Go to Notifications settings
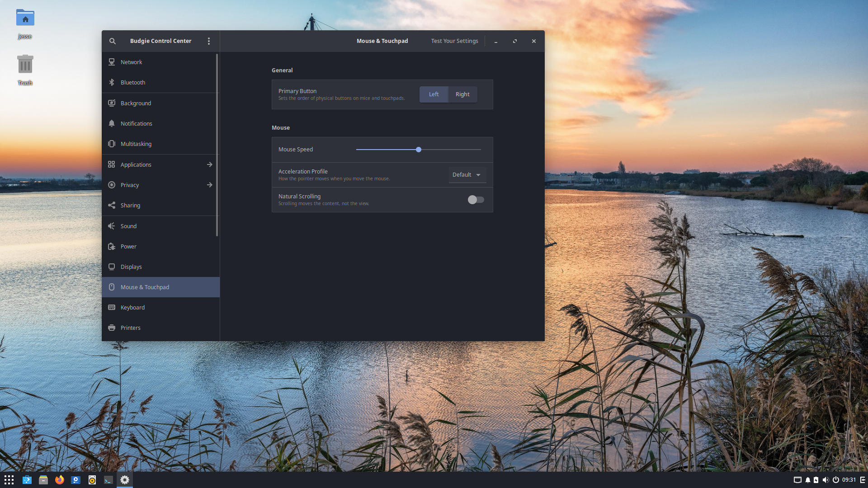Viewport: 868px width, 488px height. [x=160, y=124]
